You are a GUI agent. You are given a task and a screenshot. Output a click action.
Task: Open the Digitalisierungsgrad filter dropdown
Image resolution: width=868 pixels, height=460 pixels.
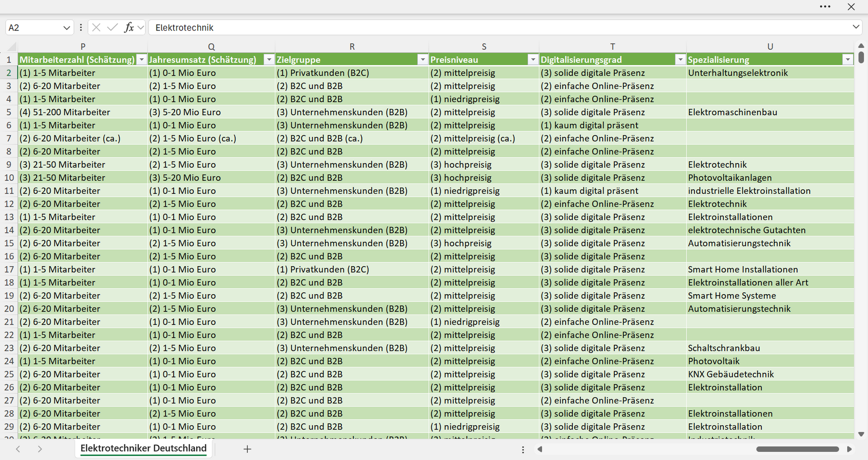click(x=680, y=60)
